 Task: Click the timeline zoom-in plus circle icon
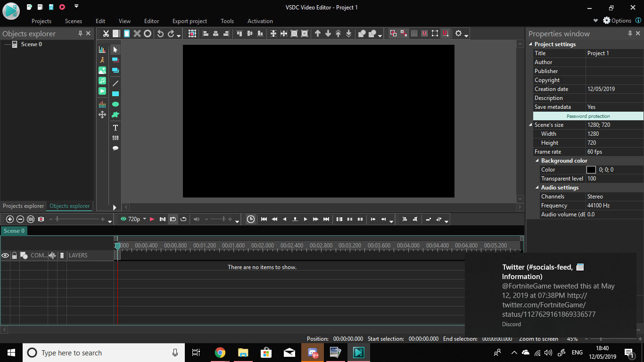[x=10, y=219]
